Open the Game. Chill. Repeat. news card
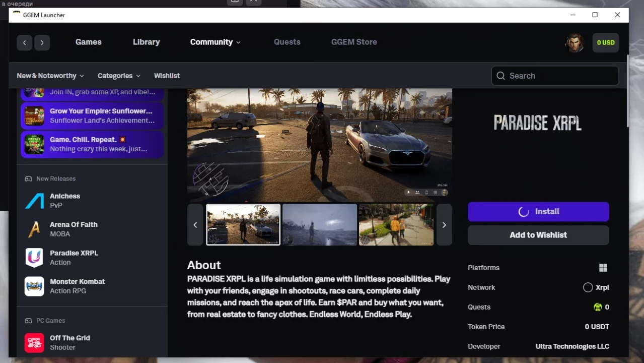The height and width of the screenshot is (363, 644). (x=92, y=144)
